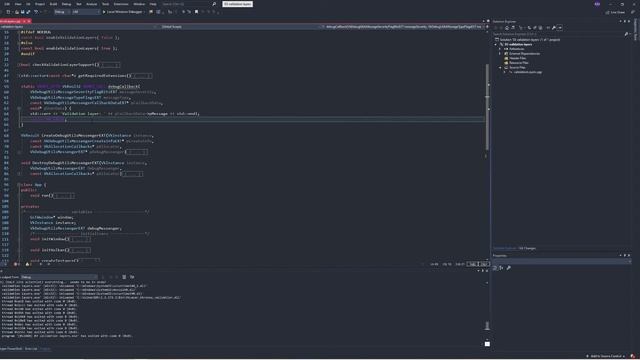Click the Save toolbar icon
Screen dimensions: 640x360
22,12
